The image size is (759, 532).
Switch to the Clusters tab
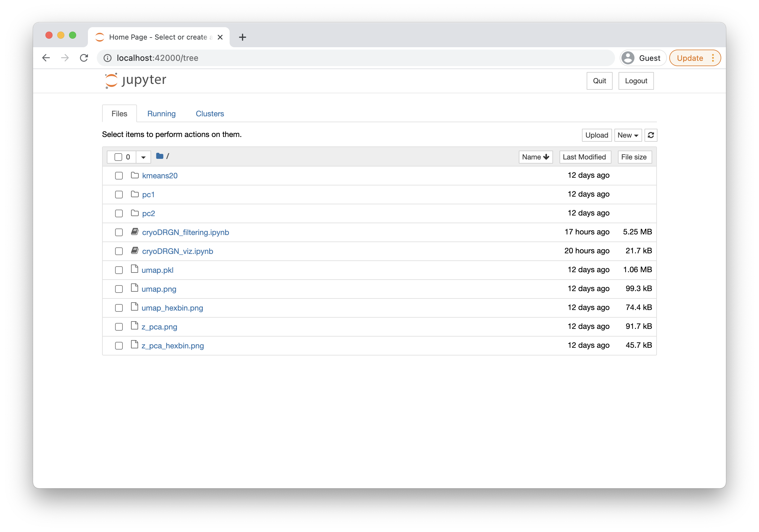point(210,114)
